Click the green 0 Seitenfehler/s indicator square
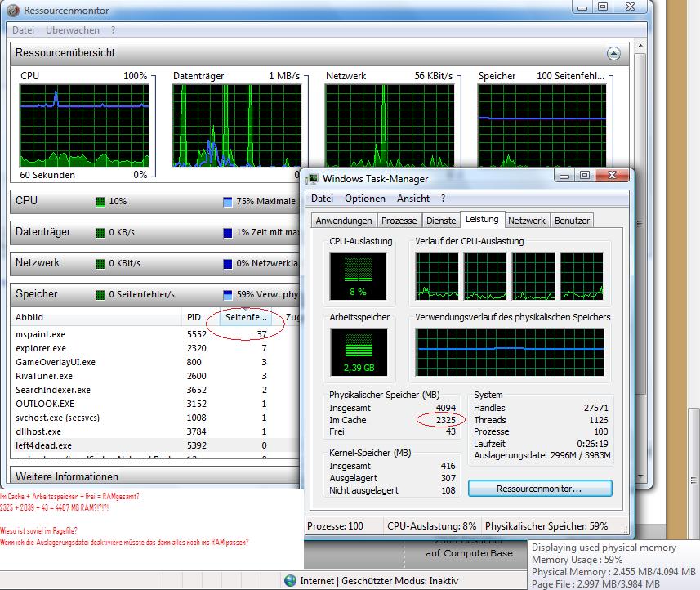Screen dimensions: 700x590 [100, 295]
